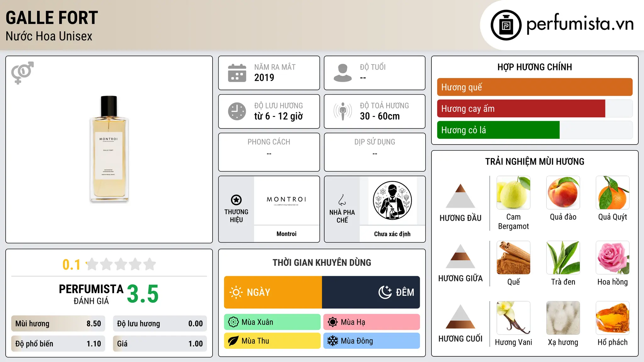This screenshot has height=362, width=644.
Task: Click the 2019 release year value
Action: [264, 78]
